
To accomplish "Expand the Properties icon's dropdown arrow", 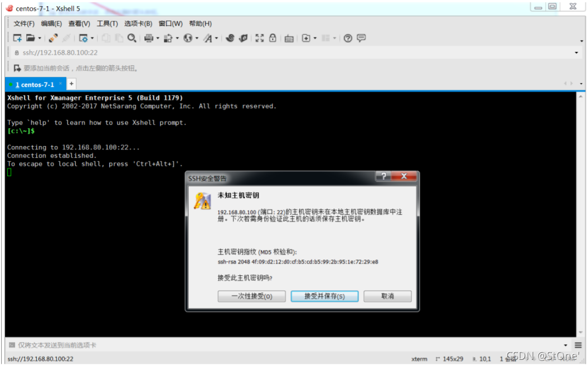I will (x=93, y=38).
